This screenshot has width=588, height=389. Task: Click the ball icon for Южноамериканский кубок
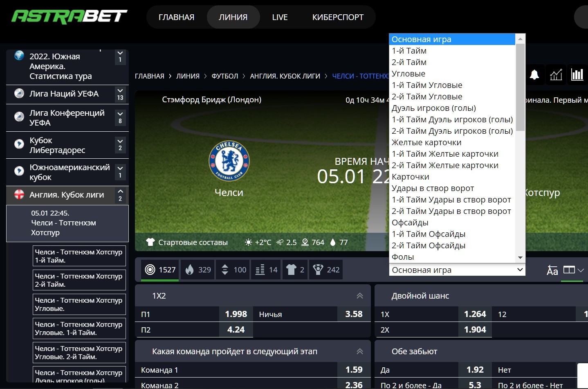[19, 171]
